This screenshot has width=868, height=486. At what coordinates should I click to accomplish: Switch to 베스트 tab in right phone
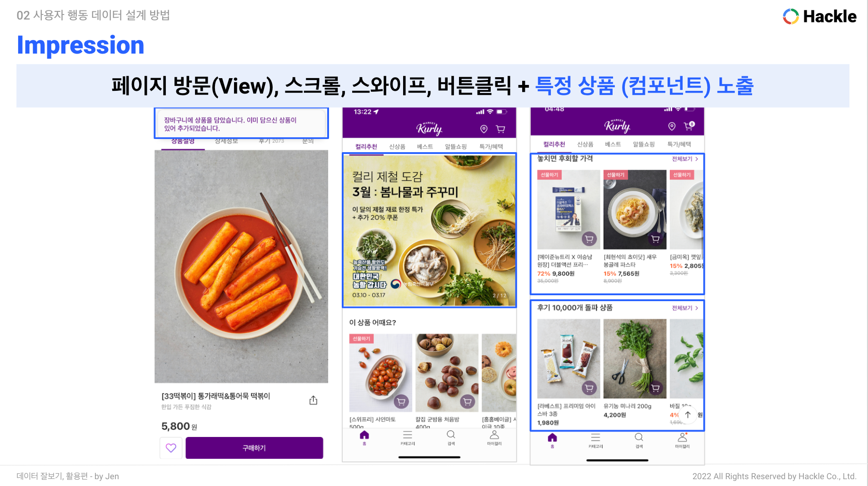click(x=613, y=144)
